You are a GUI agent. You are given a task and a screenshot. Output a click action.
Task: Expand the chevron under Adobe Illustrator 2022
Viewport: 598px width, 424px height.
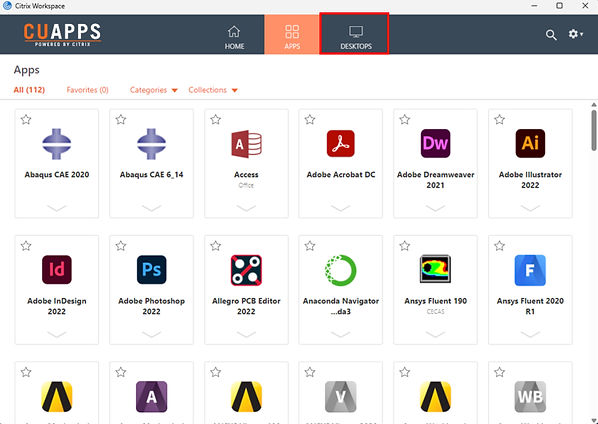click(x=530, y=208)
